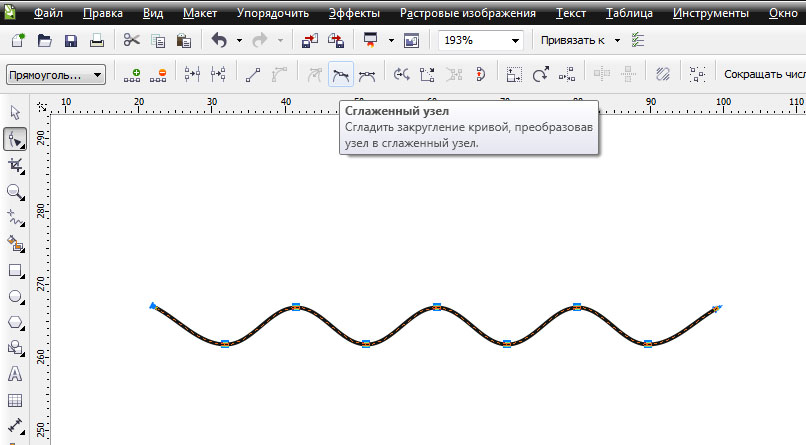Click the Open folder icon
Viewport: 806px width, 445px height.
(45, 40)
